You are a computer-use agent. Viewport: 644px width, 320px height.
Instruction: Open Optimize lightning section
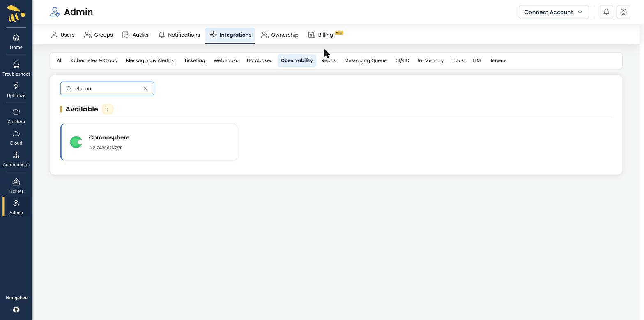tap(16, 90)
